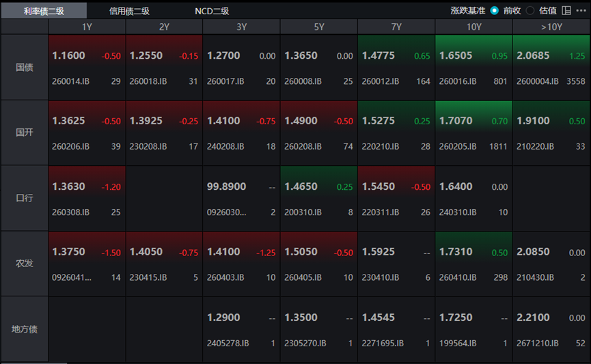Viewport: 591px width, 364px height.
Task: Click the 2Y column header
Action: pos(165,27)
